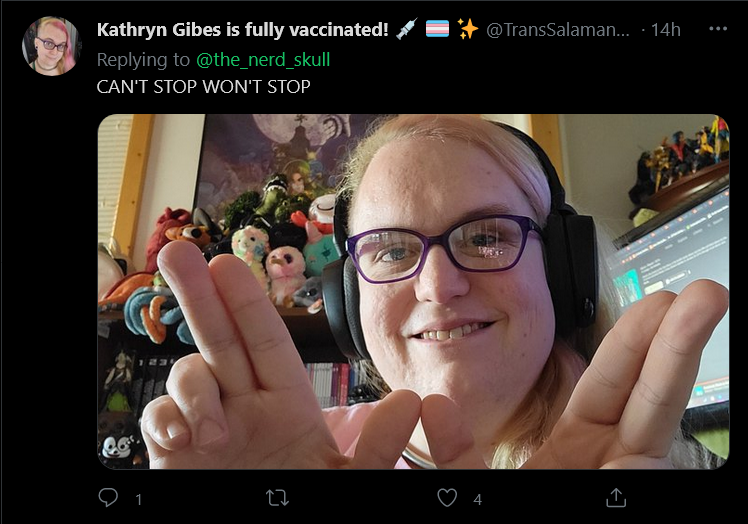Viewport: 748px width, 524px height.
Task: Open the author's round profile avatar
Action: pos(51,46)
